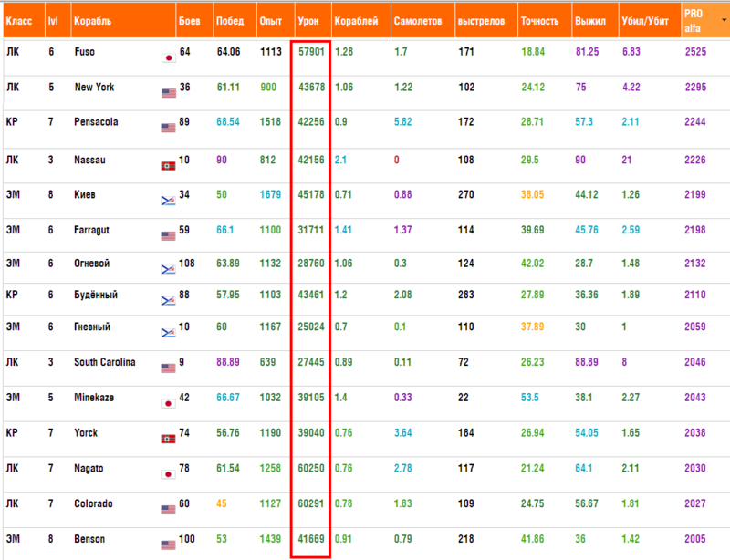Image resolution: width=730 pixels, height=560 pixels.
Task: Sort by the Кораблей column header
Action: pyautogui.click(x=356, y=21)
